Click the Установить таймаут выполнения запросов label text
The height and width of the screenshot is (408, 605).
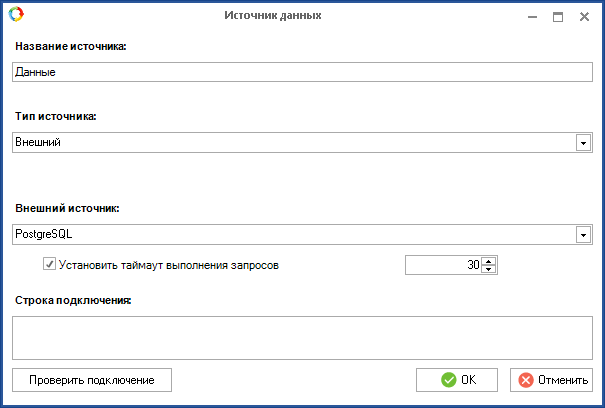(x=169, y=265)
